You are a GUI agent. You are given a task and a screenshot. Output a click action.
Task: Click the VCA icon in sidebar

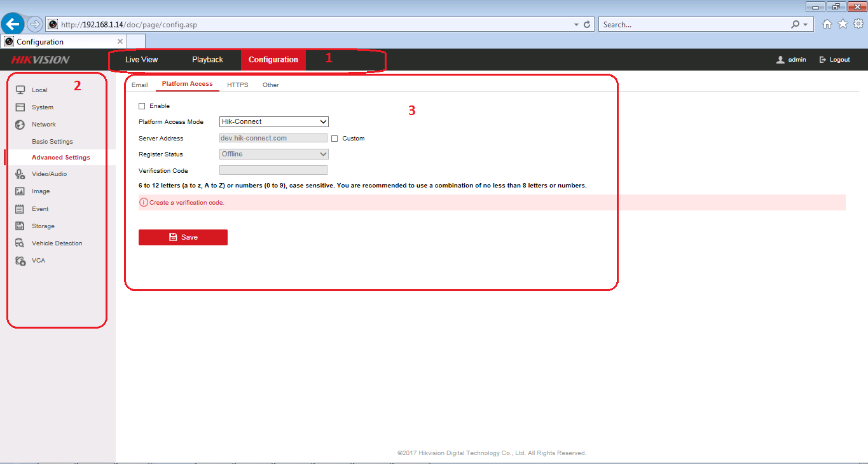point(20,261)
